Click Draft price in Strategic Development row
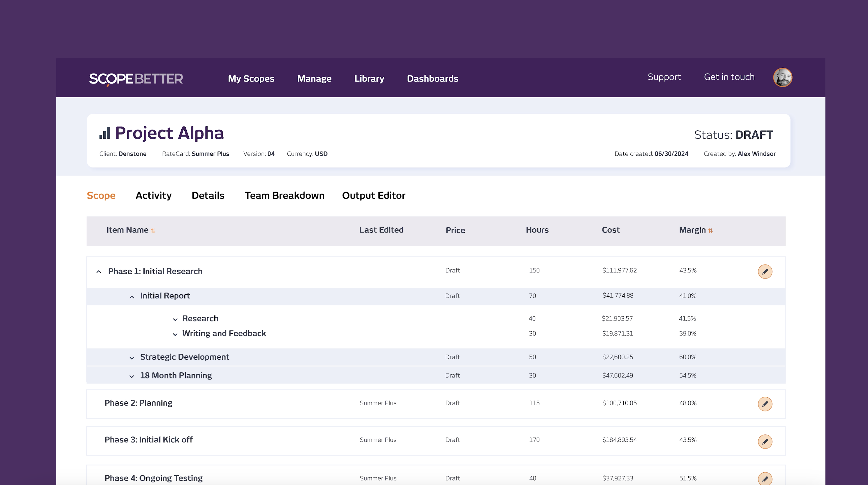Viewport: 868px width, 485px height. tap(452, 357)
